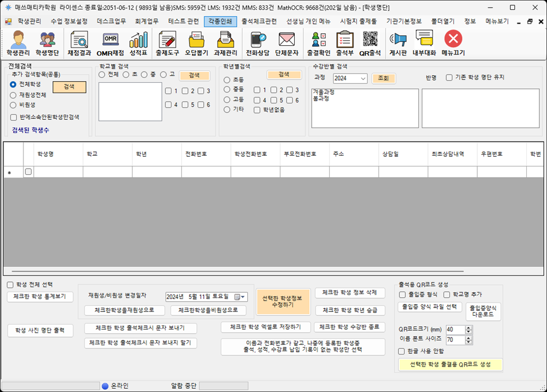Open QR출석 attendance icon
This screenshot has width=547, height=392.
coord(370,44)
